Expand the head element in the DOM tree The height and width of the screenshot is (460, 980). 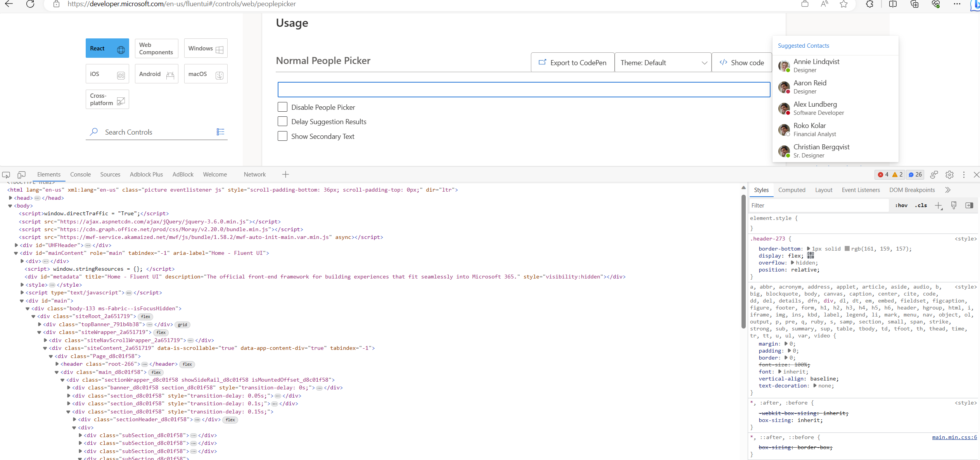click(x=10, y=198)
